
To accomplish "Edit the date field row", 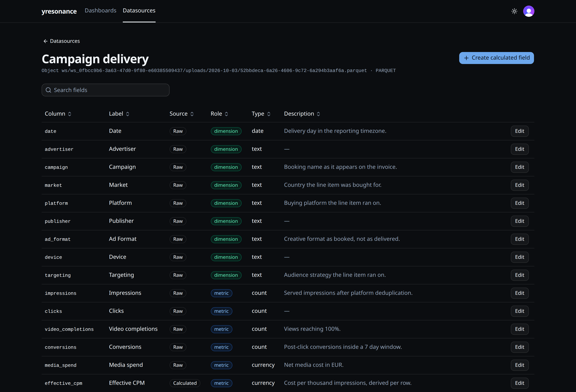I will click(x=519, y=131).
